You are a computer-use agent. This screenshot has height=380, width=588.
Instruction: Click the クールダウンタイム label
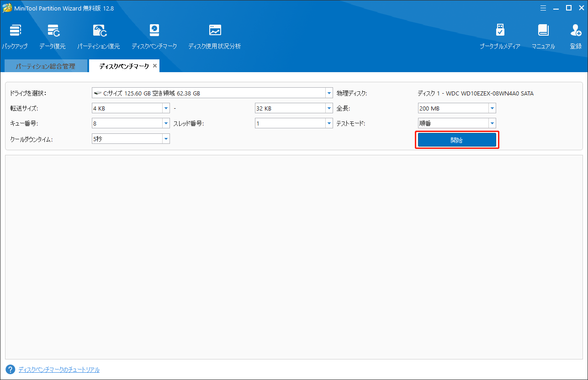pos(31,139)
